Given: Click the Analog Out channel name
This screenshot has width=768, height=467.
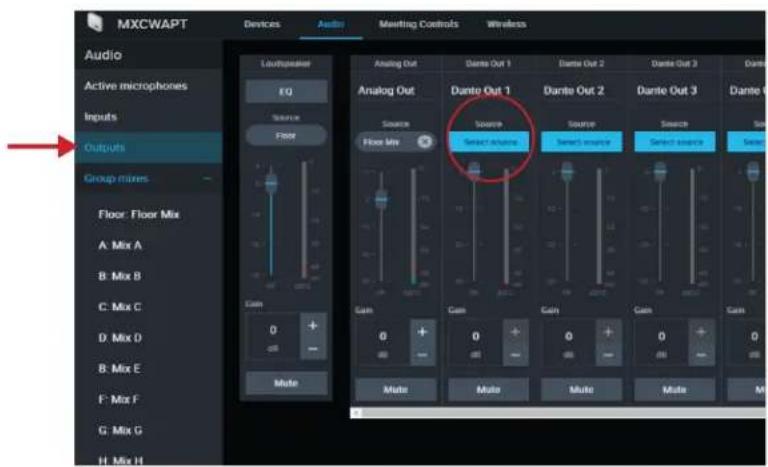Looking at the screenshot, I should (x=386, y=91).
